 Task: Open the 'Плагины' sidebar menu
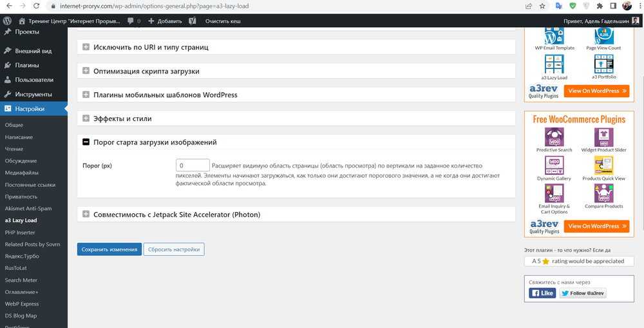pyautogui.click(x=26, y=65)
